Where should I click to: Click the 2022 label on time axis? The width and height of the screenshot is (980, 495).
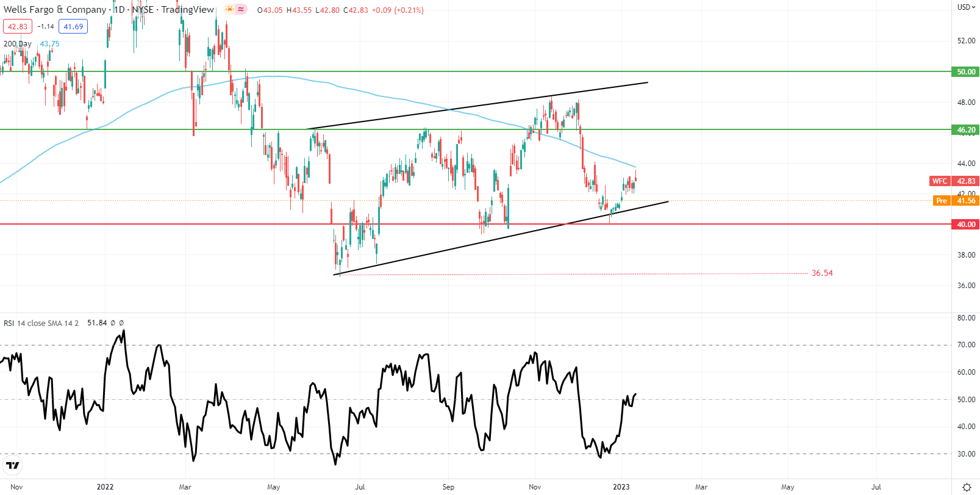coord(105,487)
